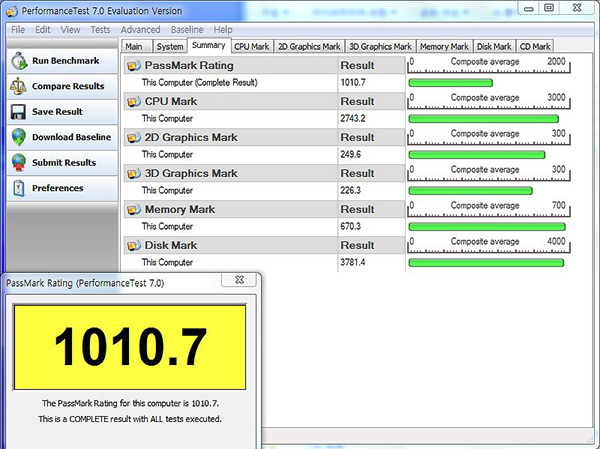Open the Advanced menu
Viewport: 600px width, 449px height.
pos(140,29)
